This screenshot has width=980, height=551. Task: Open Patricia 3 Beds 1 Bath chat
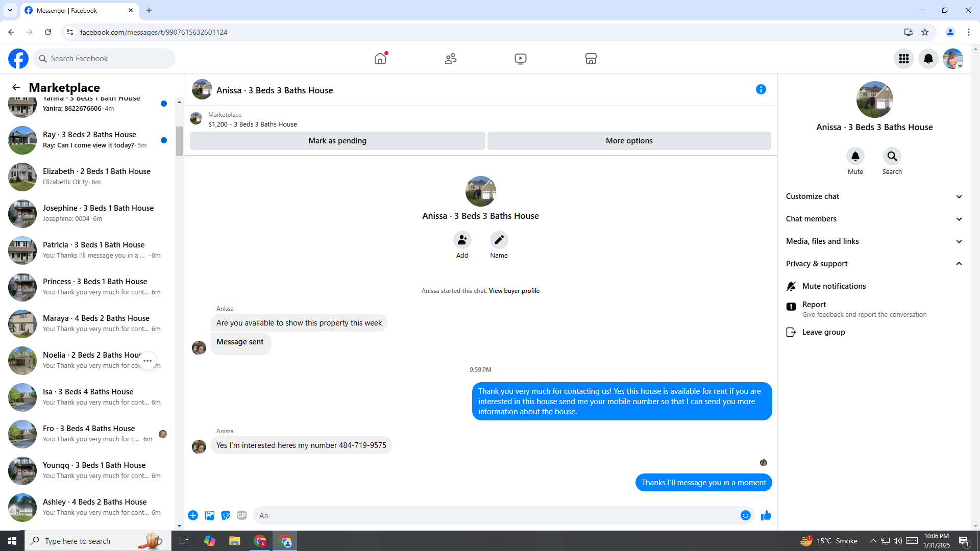click(x=88, y=250)
